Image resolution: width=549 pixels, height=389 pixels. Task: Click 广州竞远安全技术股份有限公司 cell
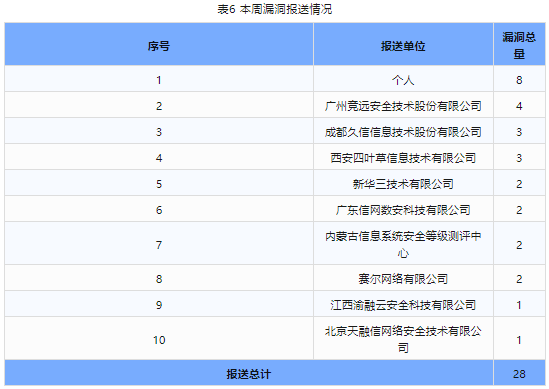[x=403, y=106]
